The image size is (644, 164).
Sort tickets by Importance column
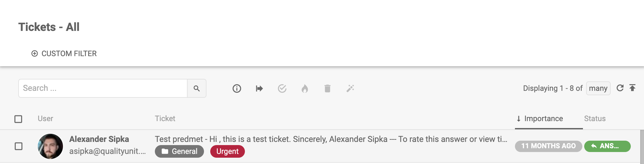[x=543, y=119]
